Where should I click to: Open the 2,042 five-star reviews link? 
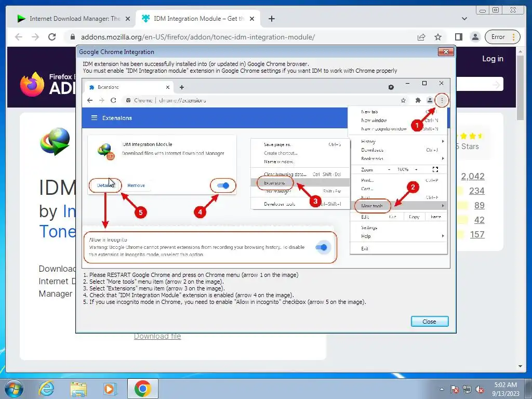[473, 177]
